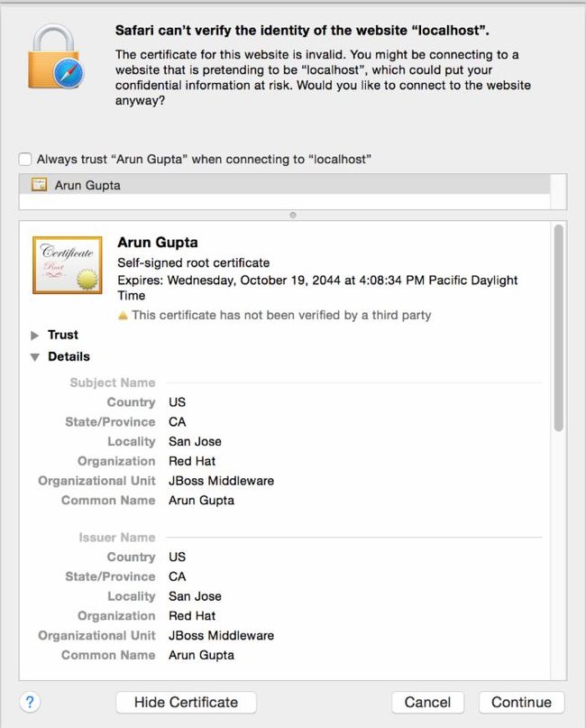586x728 pixels.
Task: Click the JBoss Middleware value under Issuer Name
Action: click(x=221, y=636)
